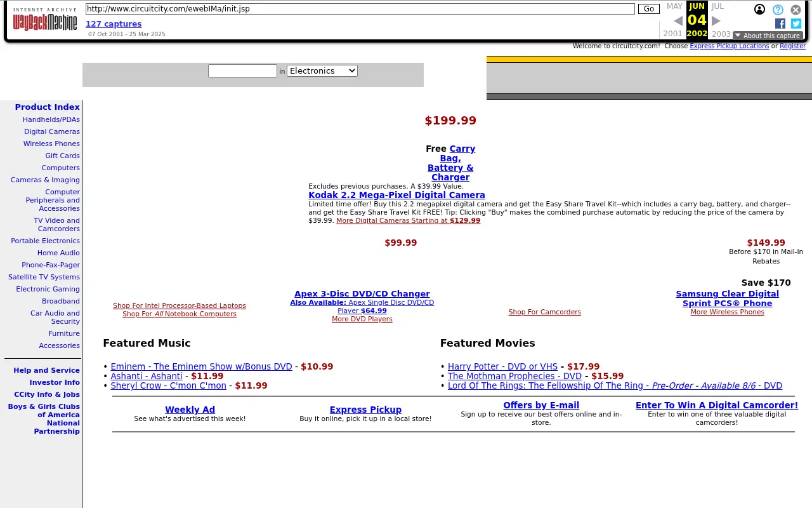Viewport: 812px width, 508px height.
Task: Open the 127 captures link
Action: click(x=114, y=24)
